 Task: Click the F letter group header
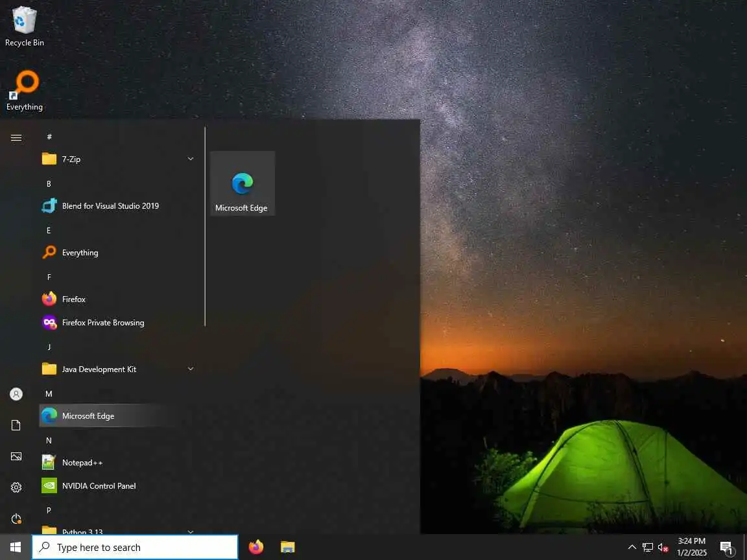[x=49, y=277]
